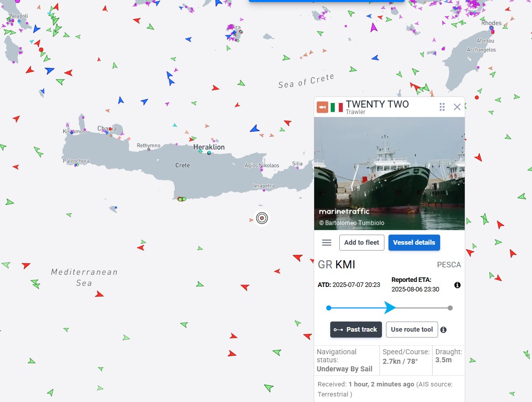Show the vessel's Past track
The height and width of the screenshot is (402, 532).
[356, 330]
